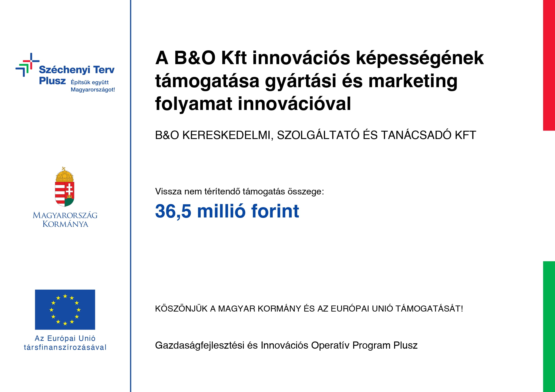555x392 pixels.
Task: Click the word innovációval in the title
Action: coord(294,104)
